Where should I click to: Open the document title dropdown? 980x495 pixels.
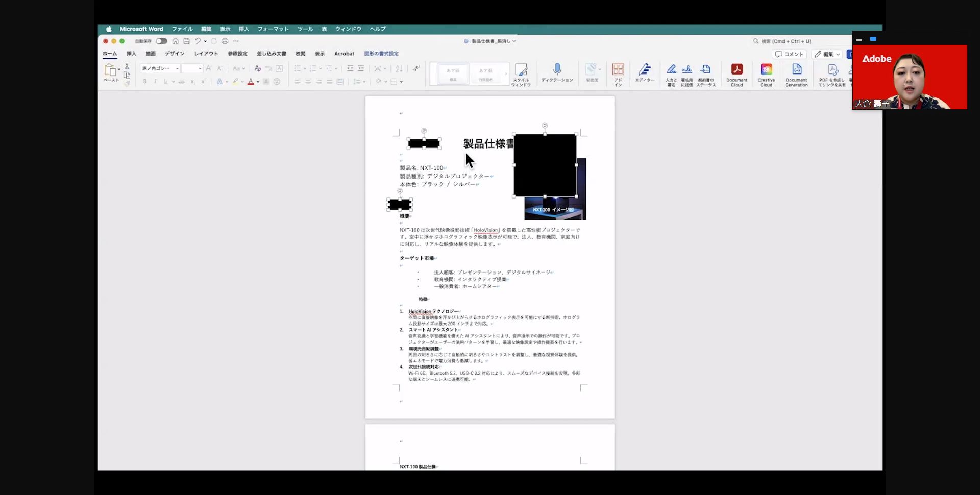point(514,41)
